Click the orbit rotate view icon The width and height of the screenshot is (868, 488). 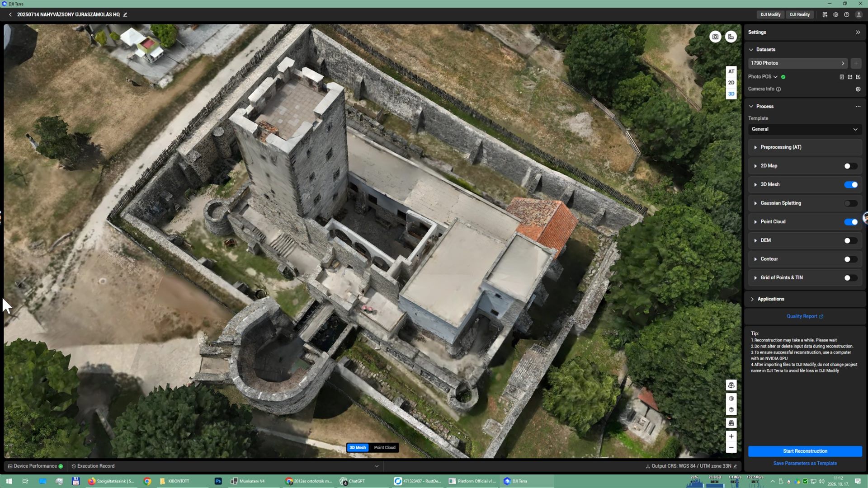[x=731, y=385]
